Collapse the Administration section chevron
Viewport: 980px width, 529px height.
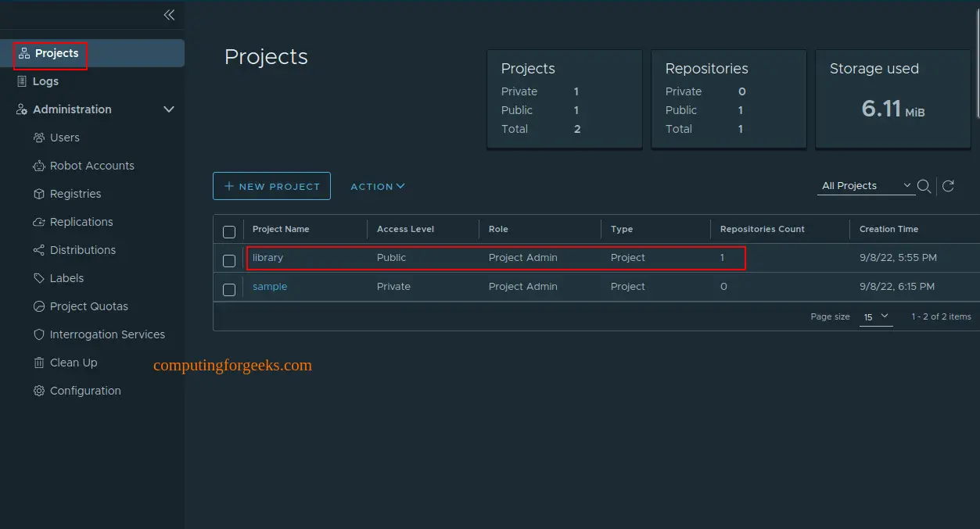(168, 109)
